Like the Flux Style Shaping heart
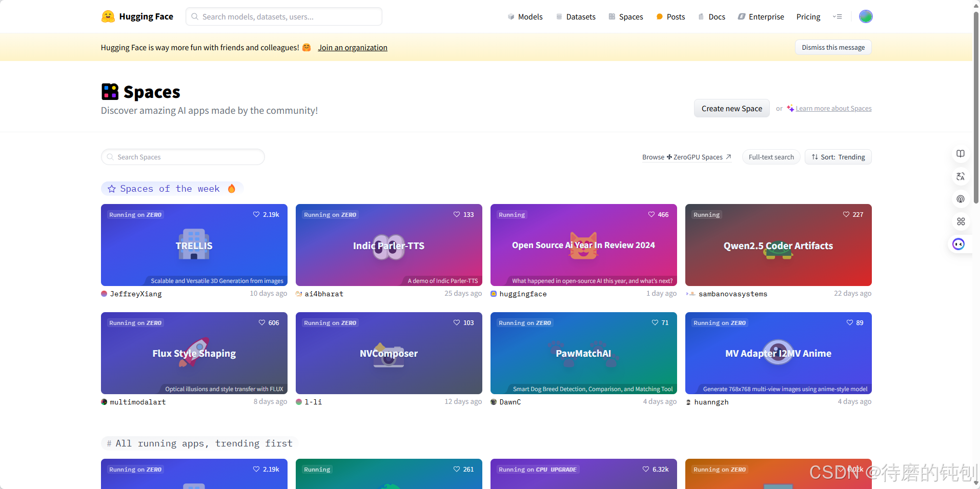Screen dimensions: 980x489 262,323
